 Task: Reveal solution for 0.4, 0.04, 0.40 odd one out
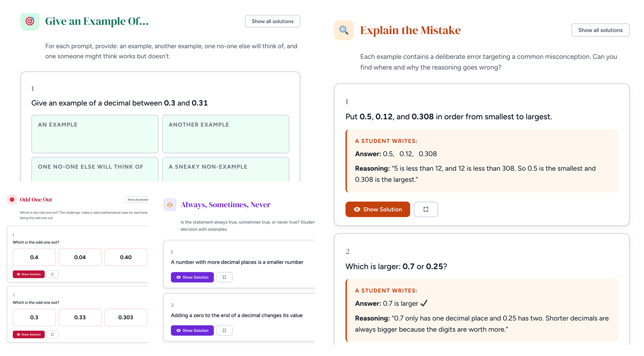pos(29,274)
